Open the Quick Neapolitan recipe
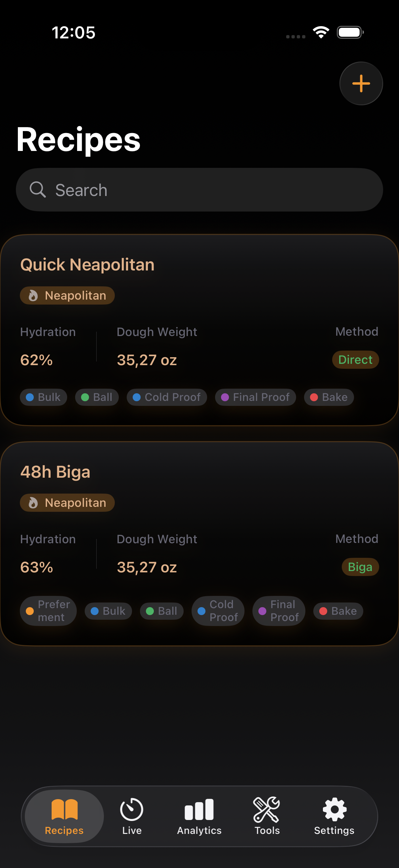Viewport: 399px width, 868px height. (87, 265)
